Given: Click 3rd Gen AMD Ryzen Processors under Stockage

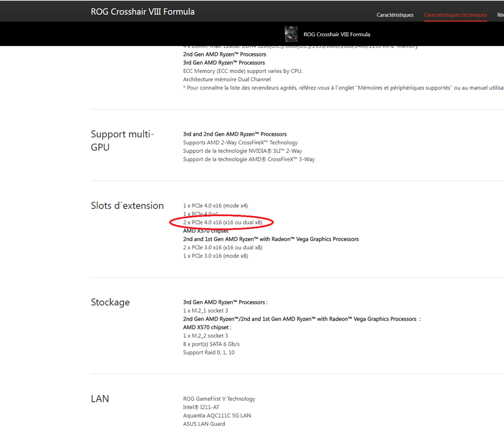Looking at the screenshot, I should [225, 302].
